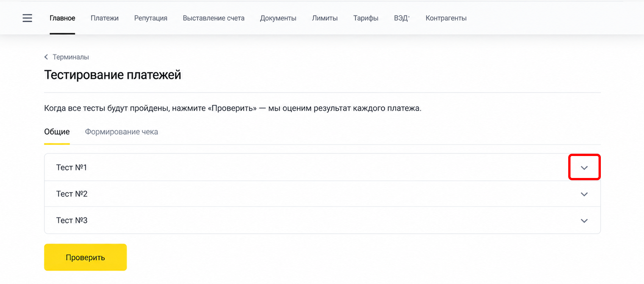The image size is (644, 284).
Task: Open the Репутация menu item
Action: 151,18
